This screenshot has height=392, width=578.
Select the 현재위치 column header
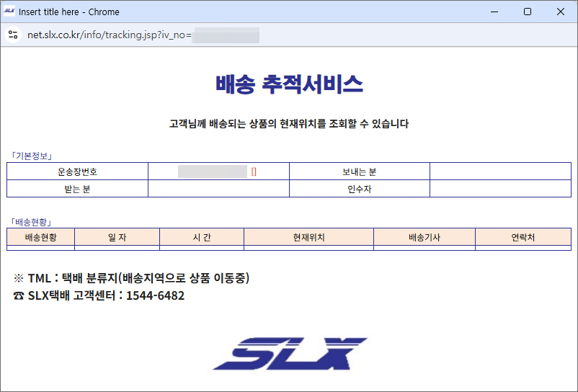click(308, 237)
